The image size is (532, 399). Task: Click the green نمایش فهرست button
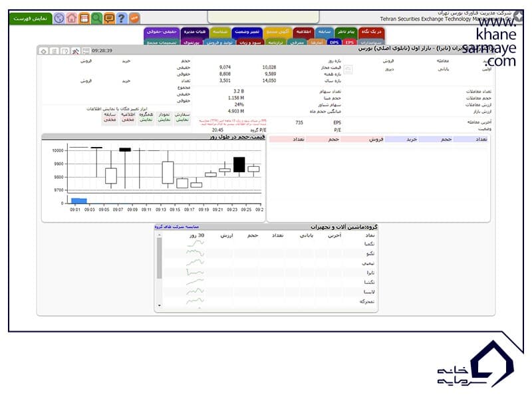pos(31,19)
